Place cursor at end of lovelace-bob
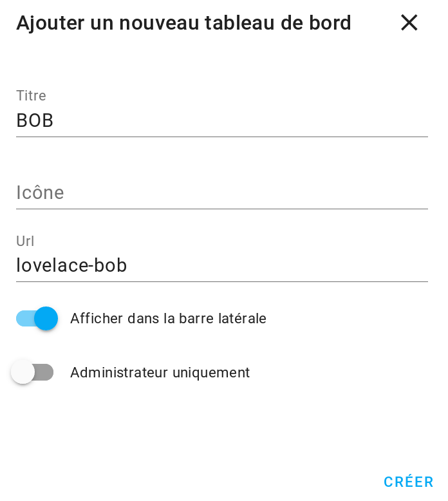The height and width of the screenshot is (501, 448). [127, 265]
